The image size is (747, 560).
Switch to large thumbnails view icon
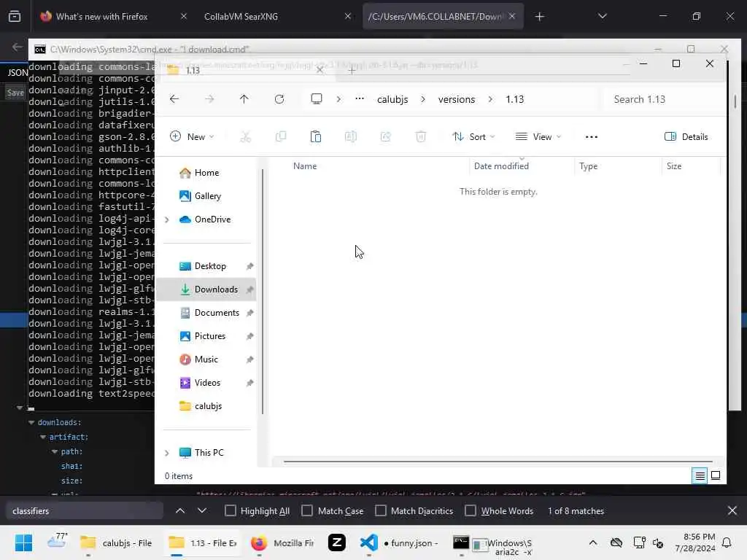716,475
